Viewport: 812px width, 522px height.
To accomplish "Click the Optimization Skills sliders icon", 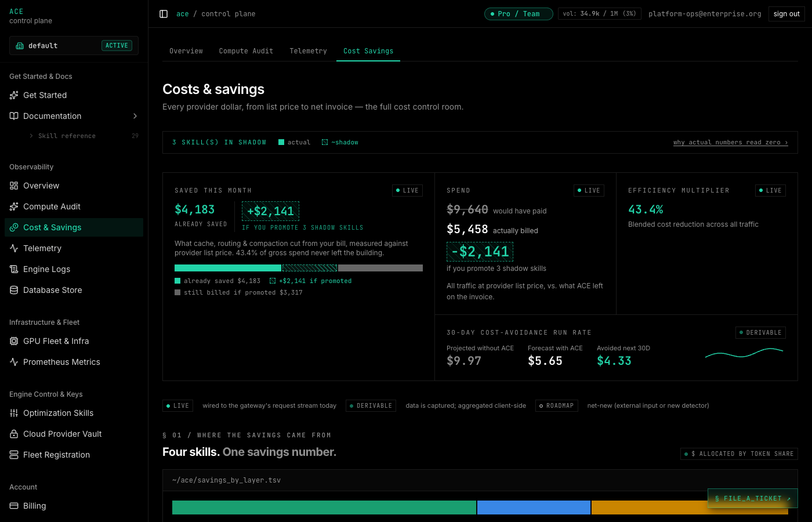I will (x=14, y=413).
